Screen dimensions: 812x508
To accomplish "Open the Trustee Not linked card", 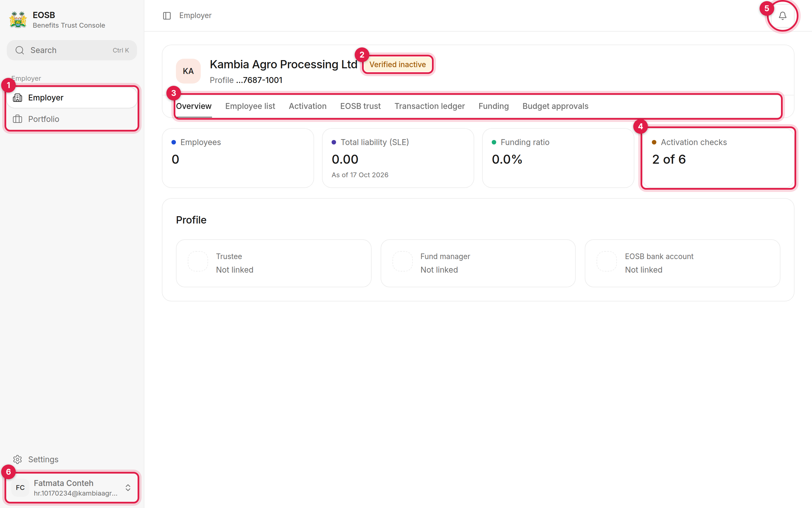I will click(x=273, y=263).
